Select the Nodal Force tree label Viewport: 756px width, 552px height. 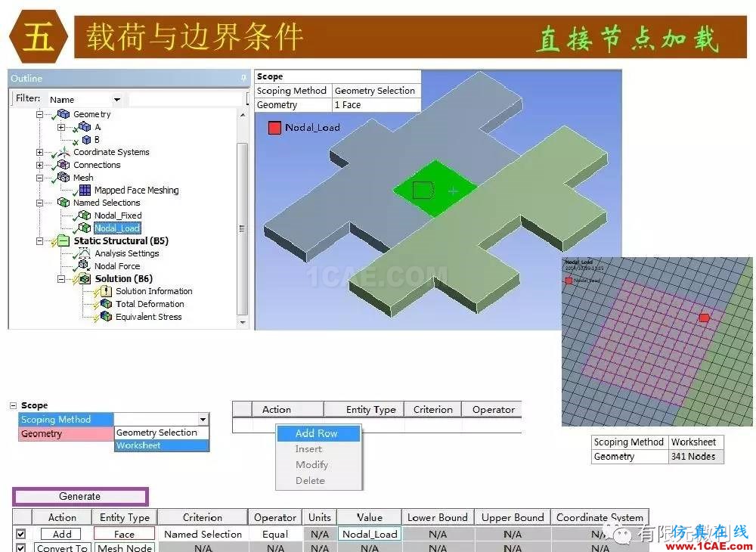click(x=117, y=266)
